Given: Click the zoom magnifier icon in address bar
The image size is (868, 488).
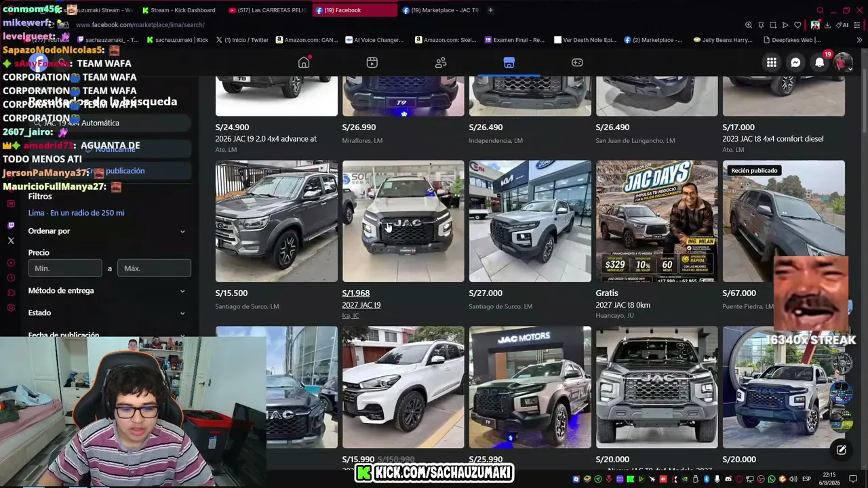Looking at the screenshot, I should (749, 25).
